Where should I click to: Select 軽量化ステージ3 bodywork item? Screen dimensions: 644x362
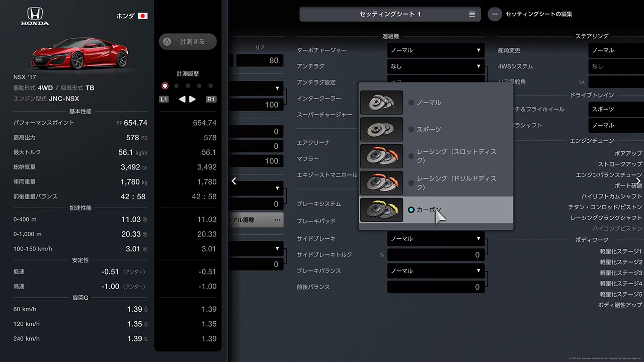tap(621, 273)
